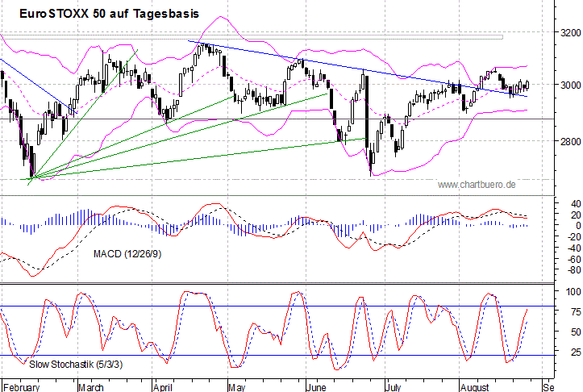Click the MACD axis value -40
Image resolution: width=583 pixels, height=392 pixels.
click(x=573, y=248)
